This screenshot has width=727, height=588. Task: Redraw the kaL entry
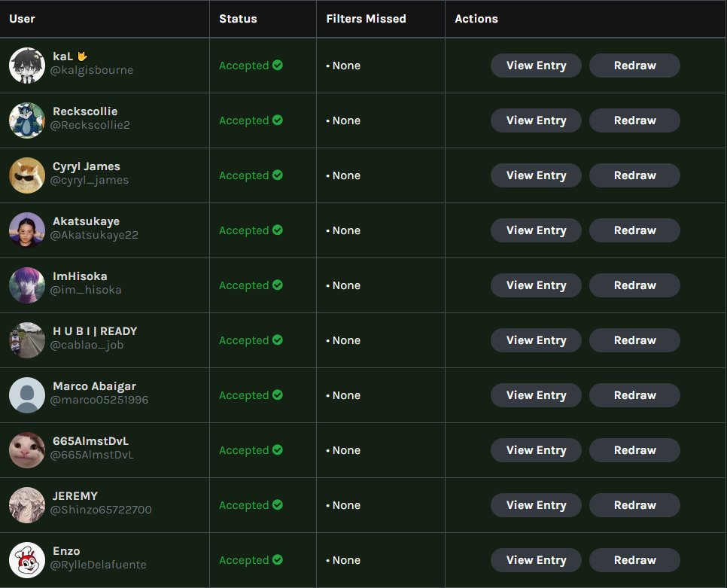[x=634, y=66]
